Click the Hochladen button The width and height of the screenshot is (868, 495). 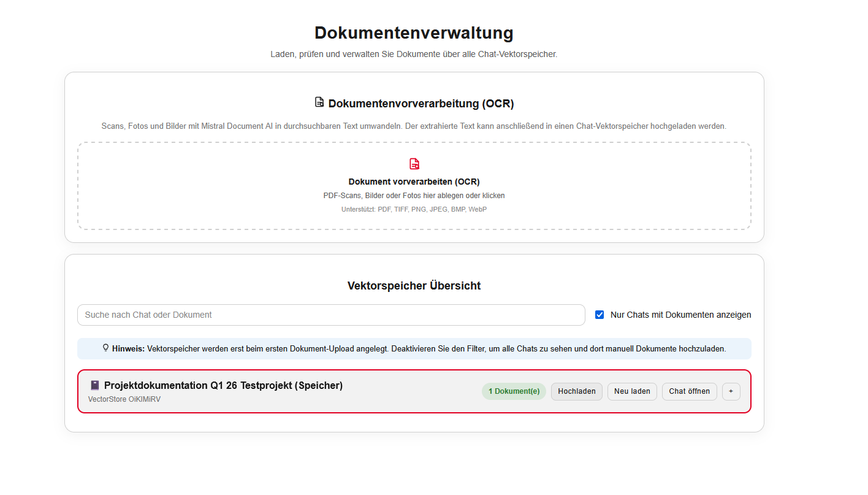point(576,391)
